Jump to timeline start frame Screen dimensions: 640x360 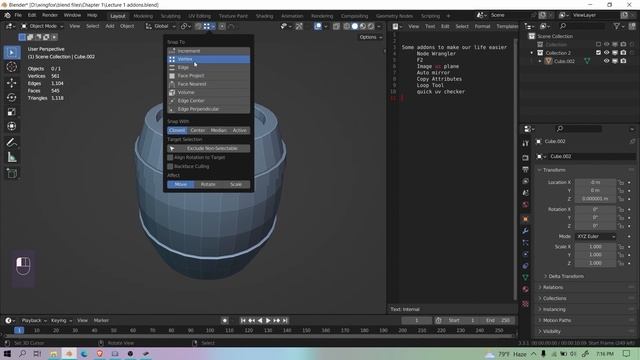(243, 320)
